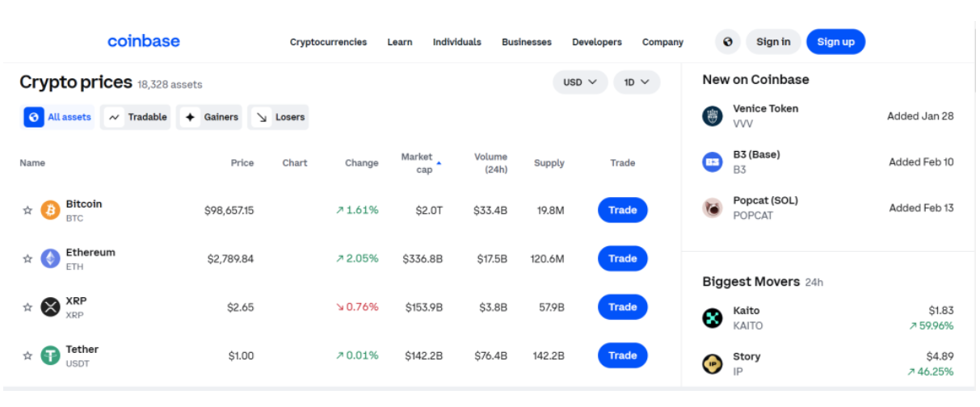The image size is (980, 407).
Task: Open the USD currency dropdown
Action: [580, 82]
